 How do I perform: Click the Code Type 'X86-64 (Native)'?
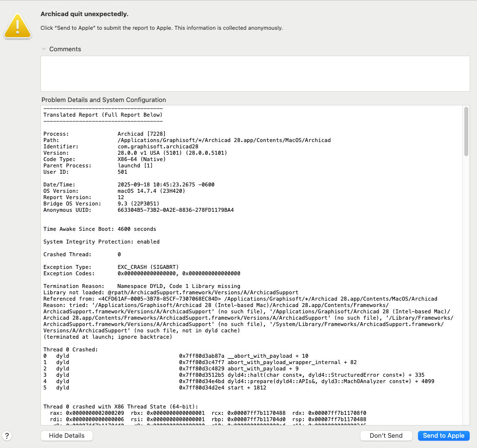click(141, 160)
